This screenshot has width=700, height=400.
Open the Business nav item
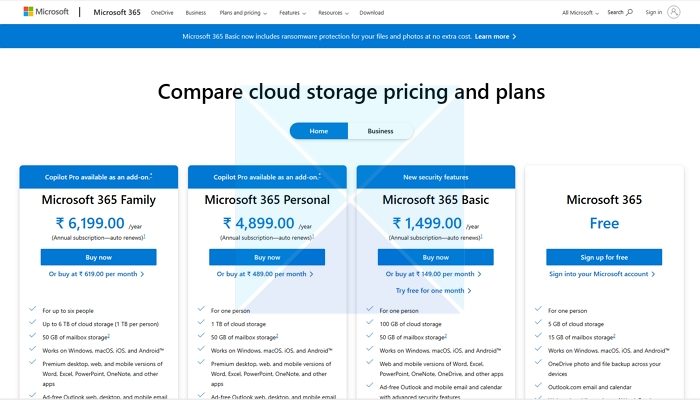coord(196,13)
